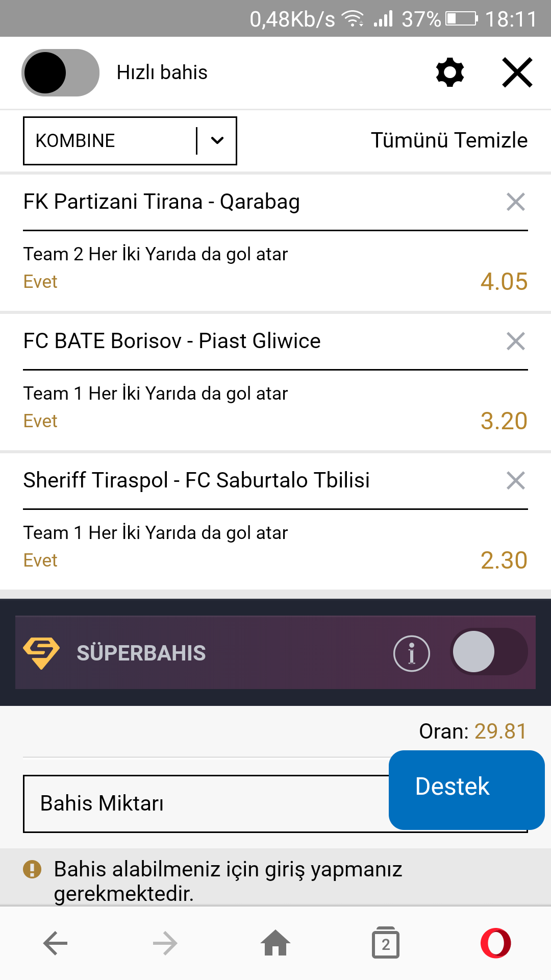Screen dimensions: 551x980
Task: Remove FC BATE Borisov - Piast Gliwice selection
Action: pyautogui.click(x=516, y=341)
